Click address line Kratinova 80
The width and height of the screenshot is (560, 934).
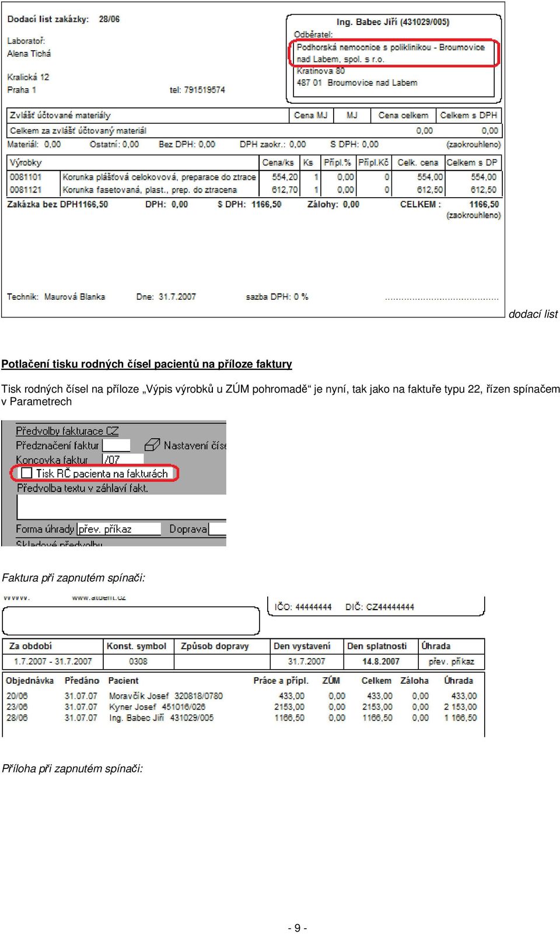coord(320,71)
